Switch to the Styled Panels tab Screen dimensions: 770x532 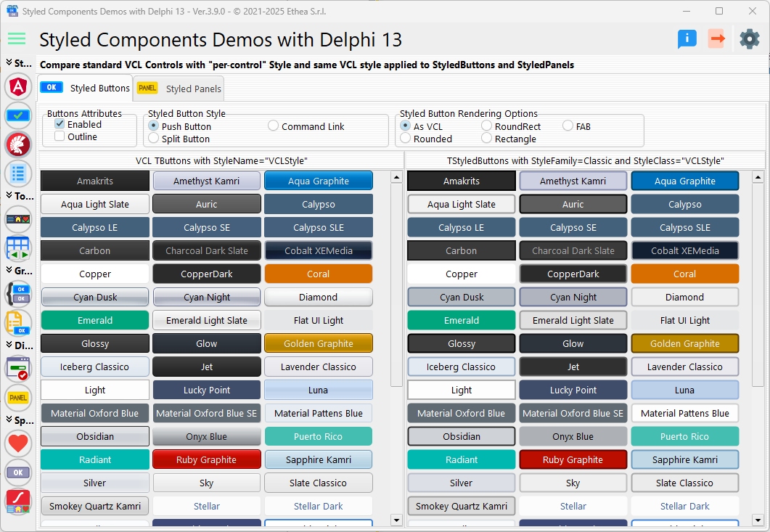pos(179,89)
